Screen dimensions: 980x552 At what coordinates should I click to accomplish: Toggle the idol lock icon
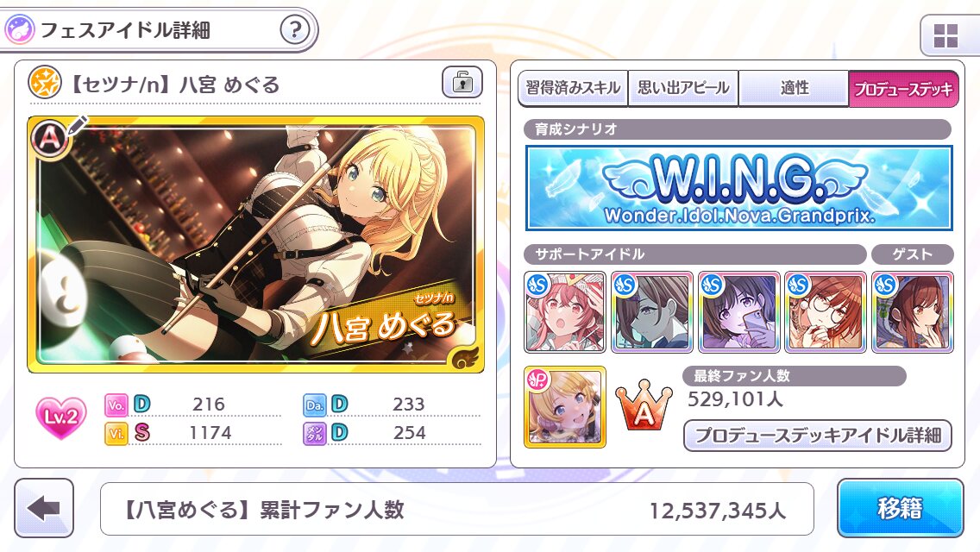(462, 82)
